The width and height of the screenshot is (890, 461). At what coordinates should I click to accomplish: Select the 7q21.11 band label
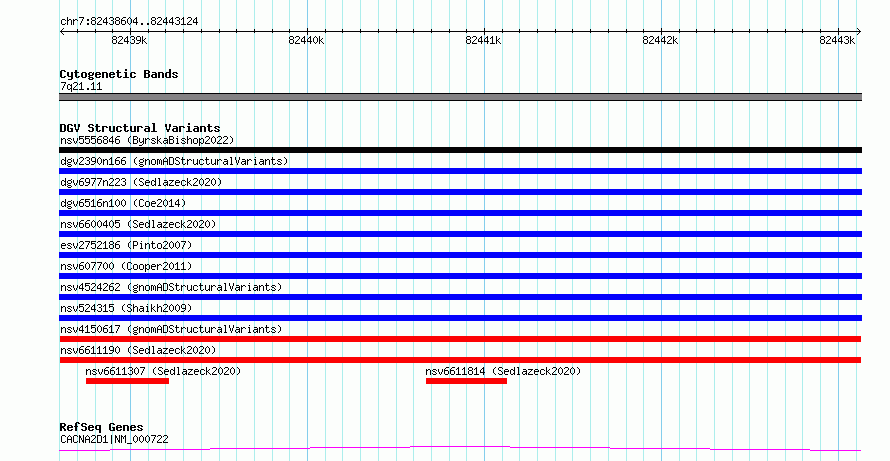click(x=81, y=87)
